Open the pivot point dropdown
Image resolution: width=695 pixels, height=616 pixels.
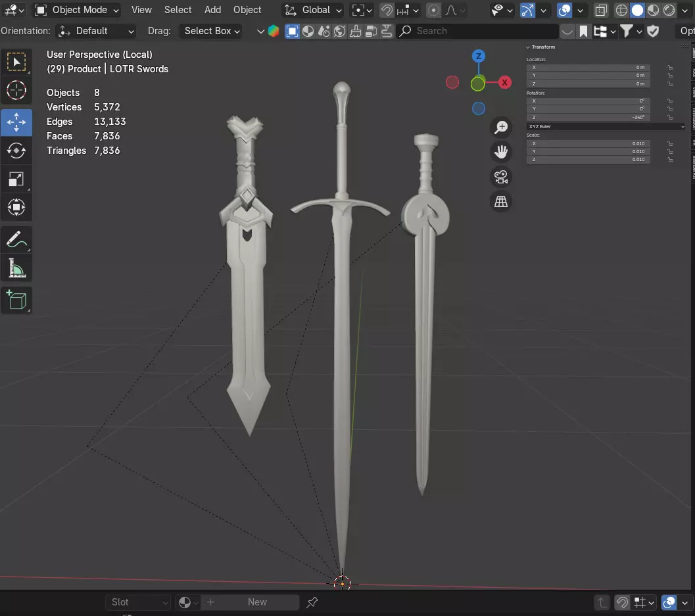tap(362, 10)
